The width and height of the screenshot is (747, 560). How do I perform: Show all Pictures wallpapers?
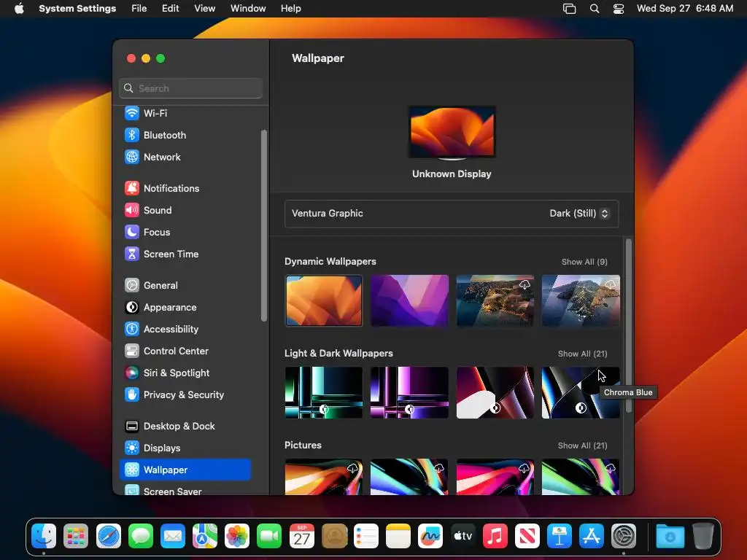point(582,446)
